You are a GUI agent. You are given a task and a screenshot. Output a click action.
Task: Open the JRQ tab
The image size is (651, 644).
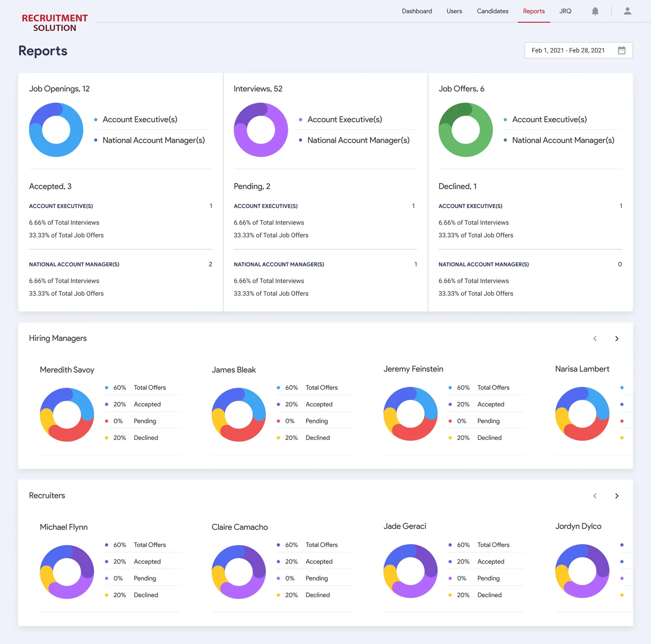click(x=565, y=11)
